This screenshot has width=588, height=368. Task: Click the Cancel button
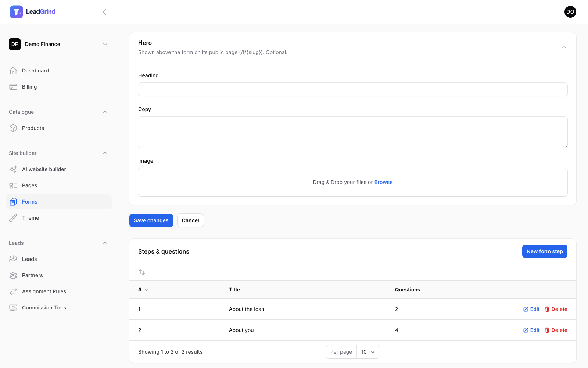pyautogui.click(x=190, y=220)
